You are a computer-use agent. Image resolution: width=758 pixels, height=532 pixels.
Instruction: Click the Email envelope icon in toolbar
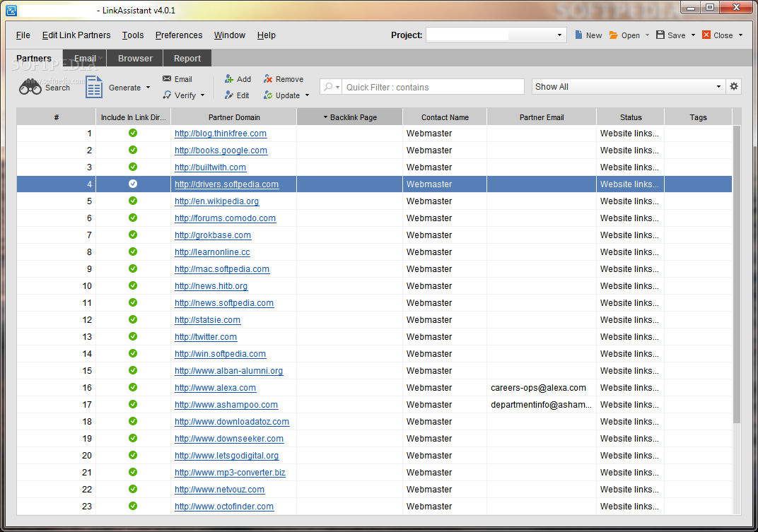[x=167, y=78]
